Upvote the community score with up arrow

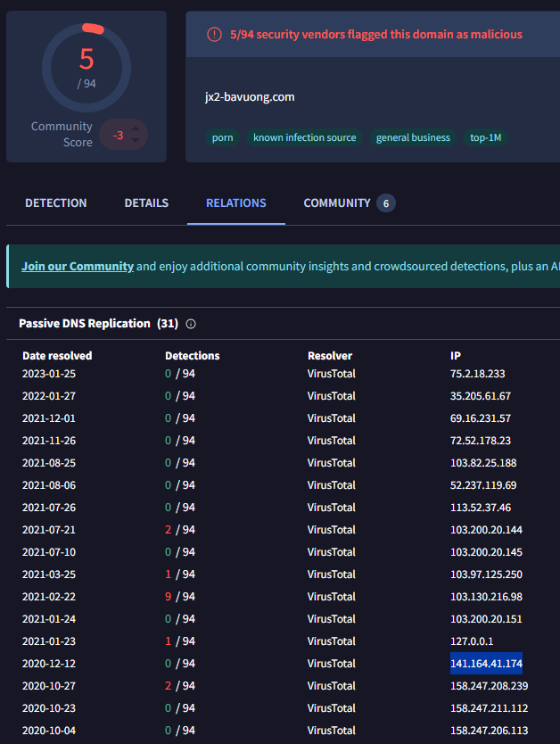coord(136,129)
